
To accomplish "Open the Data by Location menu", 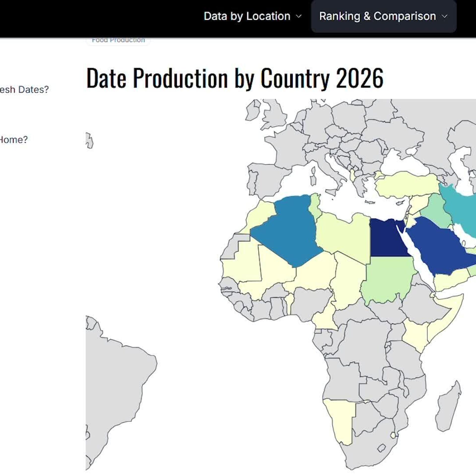I will [x=247, y=16].
